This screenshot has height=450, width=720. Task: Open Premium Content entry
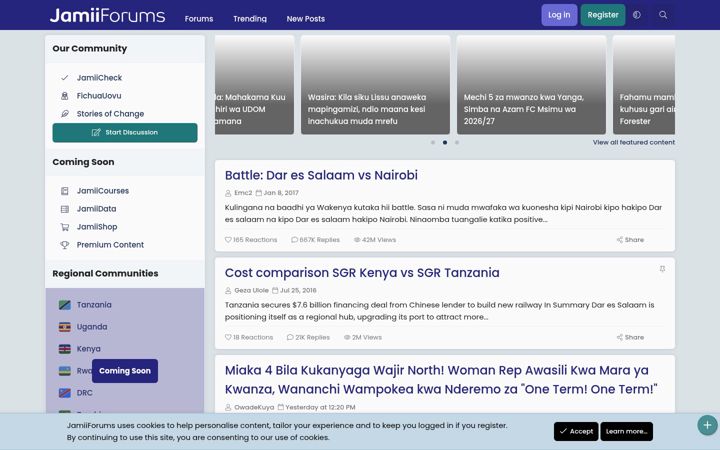point(110,245)
